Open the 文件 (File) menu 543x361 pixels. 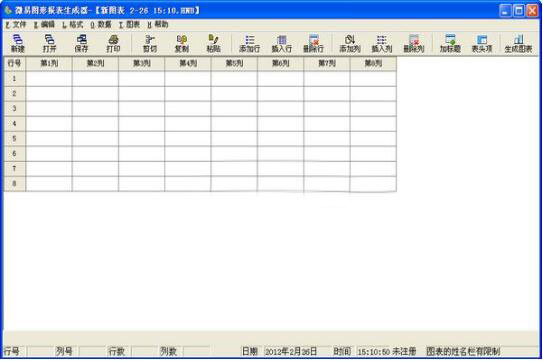pyautogui.click(x=16, y=25)
